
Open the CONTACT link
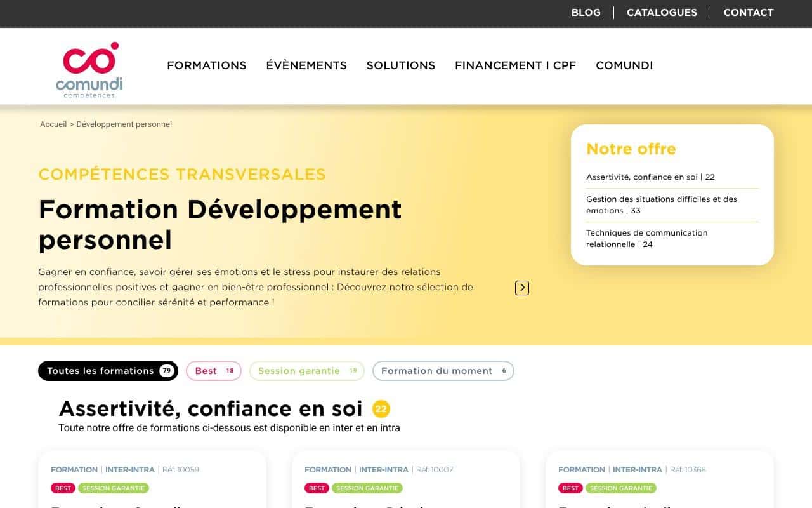tap(749, 13)
